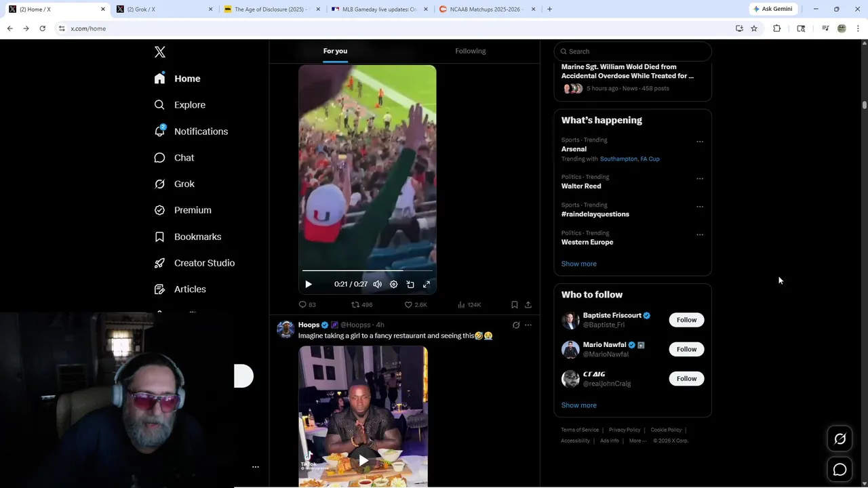Expand the More footer menu
Image resolution: width=868 pixels, height=488 pixels.
637,441
